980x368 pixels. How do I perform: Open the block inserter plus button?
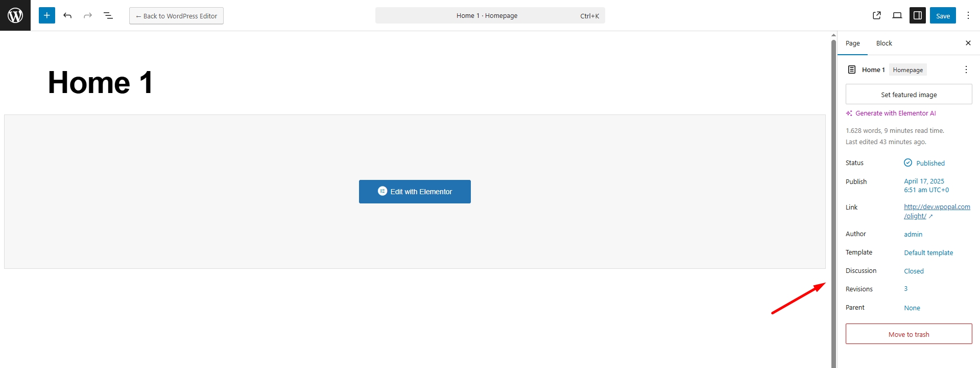pyautogui.click(x=46, y=15)
